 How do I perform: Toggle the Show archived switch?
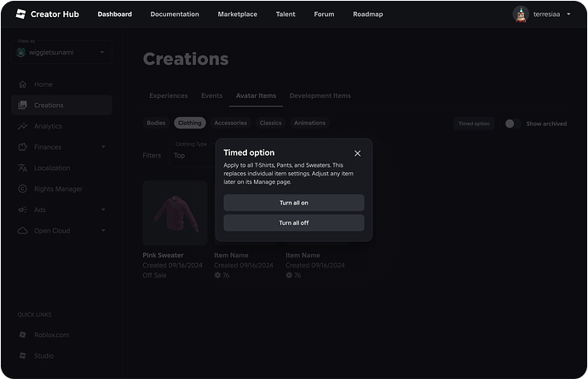click(510, 123)
